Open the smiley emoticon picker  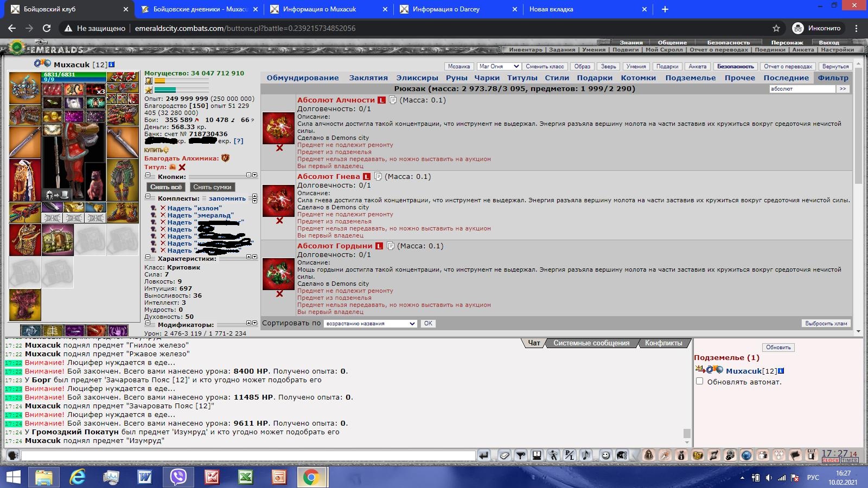[x=606, y=455]
